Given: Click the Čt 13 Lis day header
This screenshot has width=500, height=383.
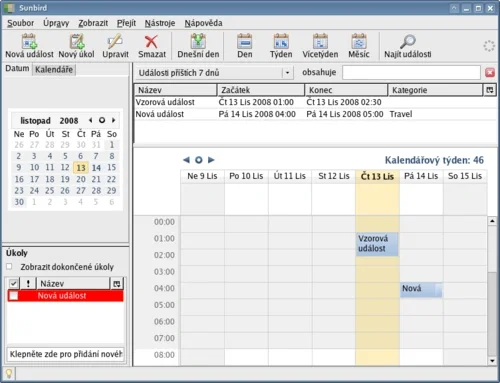Looking at the screenshot, I should [377, 176].
